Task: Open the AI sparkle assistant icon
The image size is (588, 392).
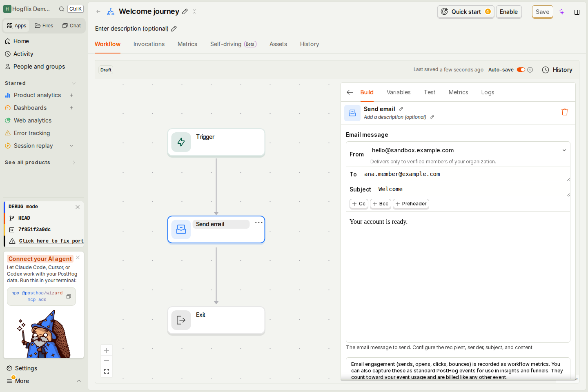Action: (562, 12)
